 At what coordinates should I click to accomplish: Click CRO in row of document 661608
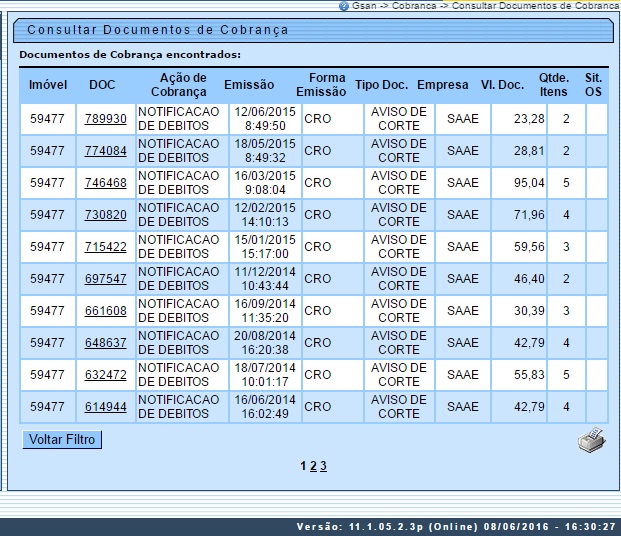318,311
